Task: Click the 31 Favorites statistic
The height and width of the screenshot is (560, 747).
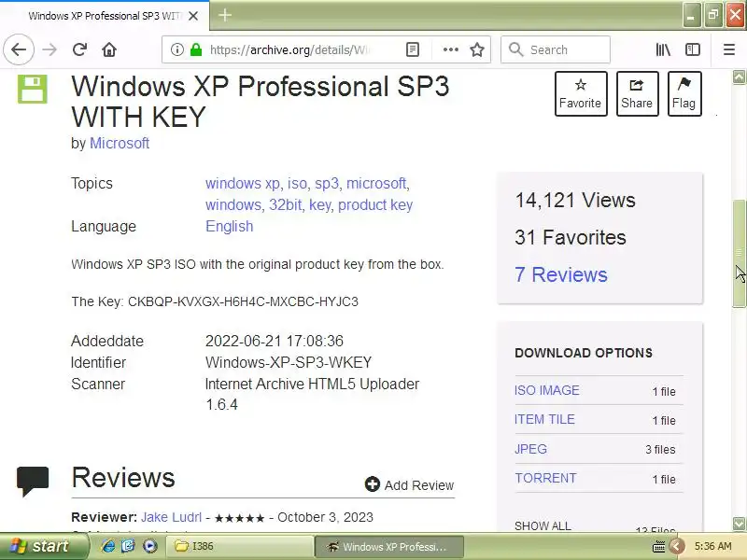Action: [x=571, y=238]
